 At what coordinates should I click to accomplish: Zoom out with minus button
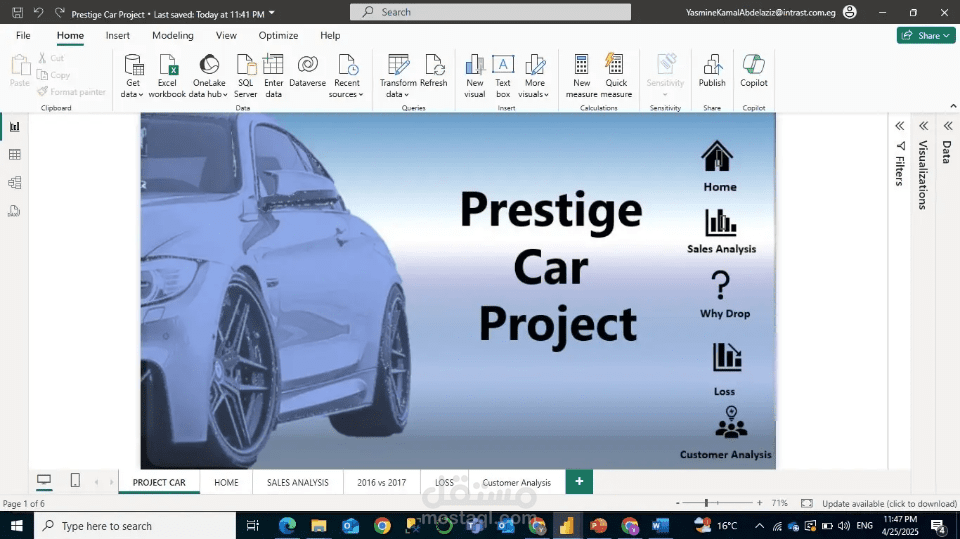click(x=678, y=503)
